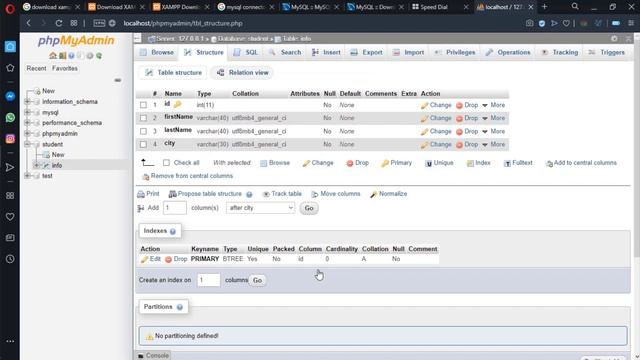Toggle the Check all checkbox
The width and height of the screenshot is (640, 360).
click(166, 163)
